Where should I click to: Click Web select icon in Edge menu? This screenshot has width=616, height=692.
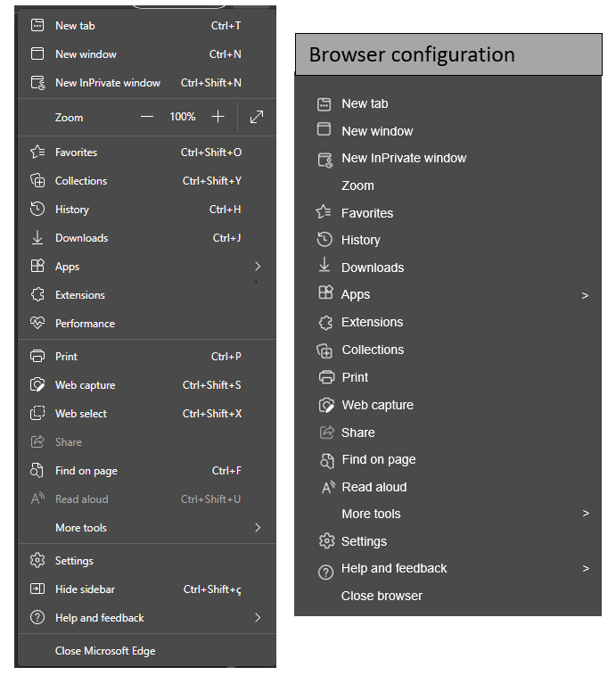pyautogui.click(x=37, y=413)
